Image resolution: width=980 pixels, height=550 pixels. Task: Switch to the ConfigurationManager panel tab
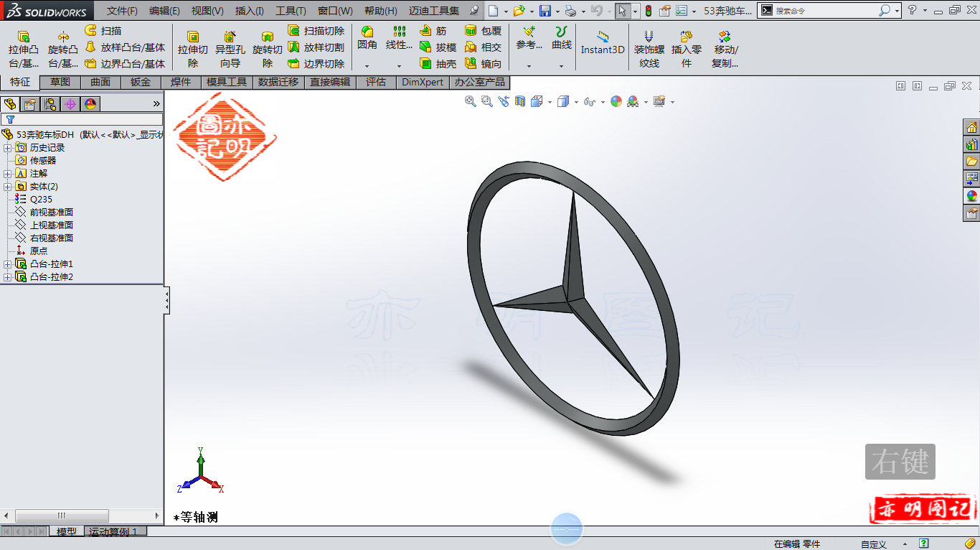(50, 104)
